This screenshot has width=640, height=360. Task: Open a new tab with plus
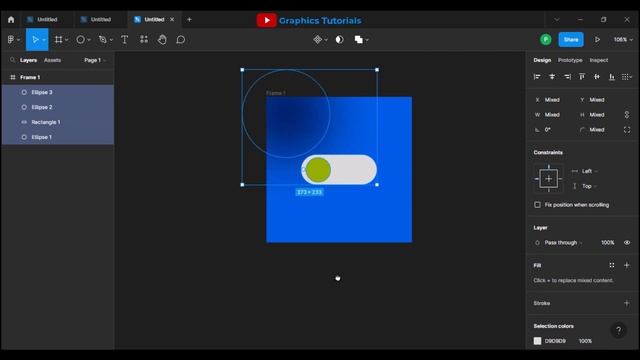pyautogui.click(x=189, y=20)
